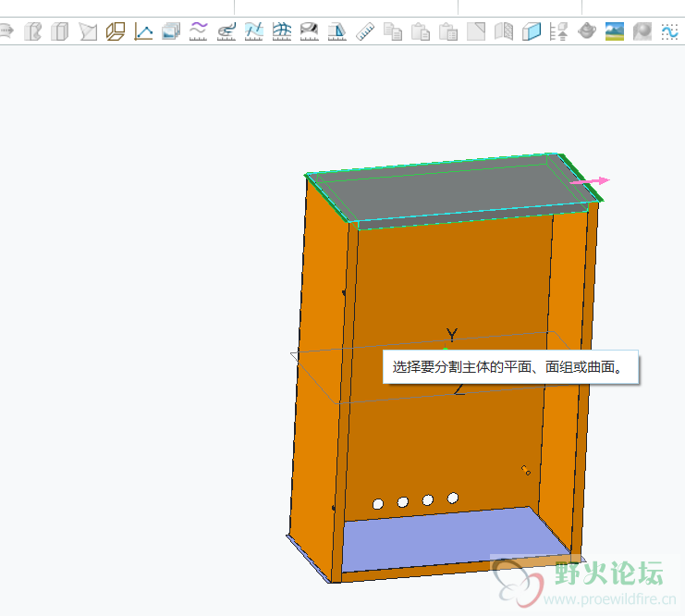The width and height of the screenshot is (685, 616).
Task: Click the gray sphere appearance icon
Action: pyautogui.click(x=642, y=31)
